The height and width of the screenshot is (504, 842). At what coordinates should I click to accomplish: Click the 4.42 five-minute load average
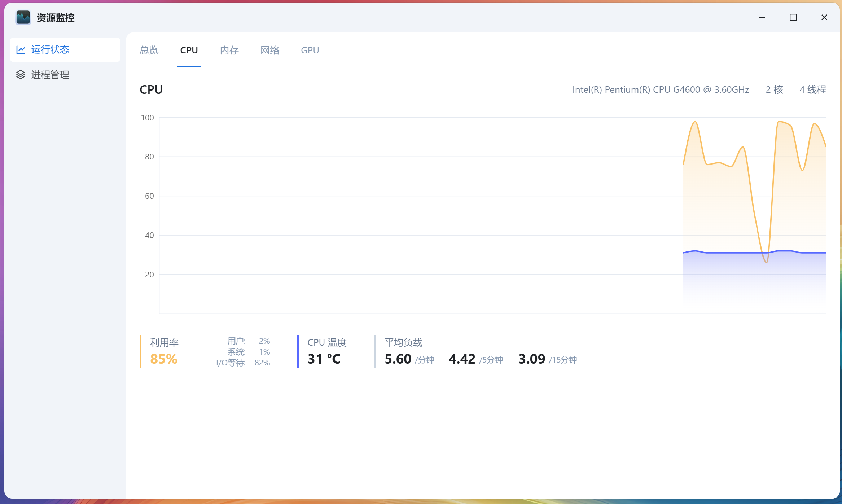click(462, 359)
